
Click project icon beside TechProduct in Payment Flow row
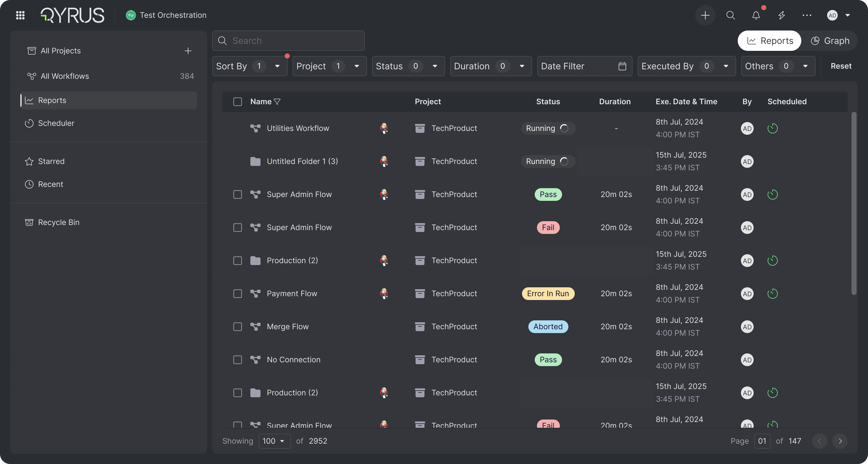[x=419, y=294]
